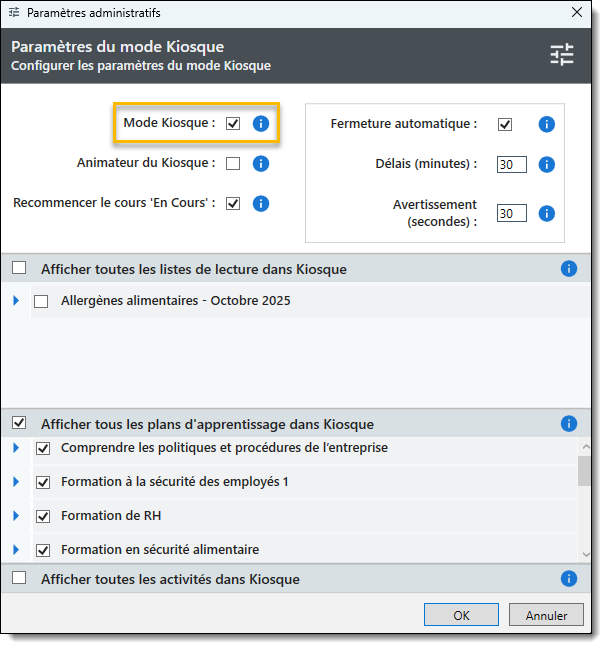Screen dimensions: 607x649
Task: Click info icon beside Délais (minutes)
Action: tap(546, 164)
